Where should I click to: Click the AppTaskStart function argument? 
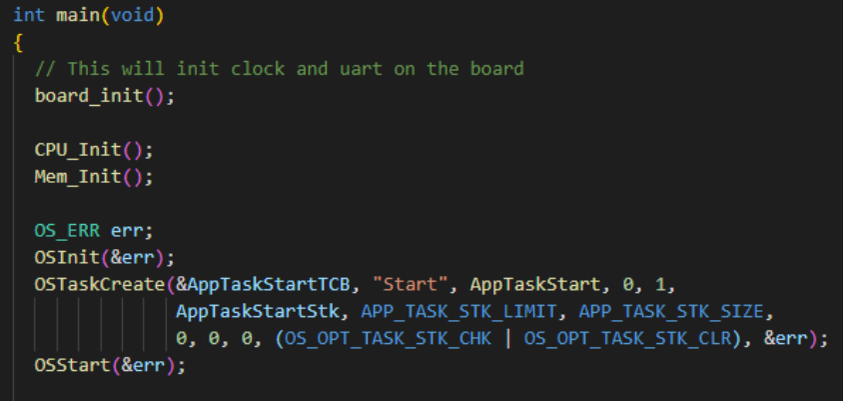[x=535, y=285]
